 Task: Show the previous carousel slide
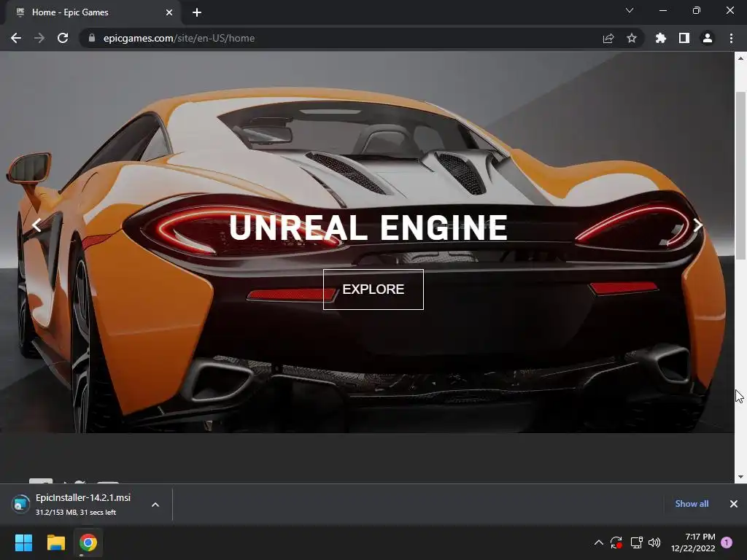pos(36,225)
